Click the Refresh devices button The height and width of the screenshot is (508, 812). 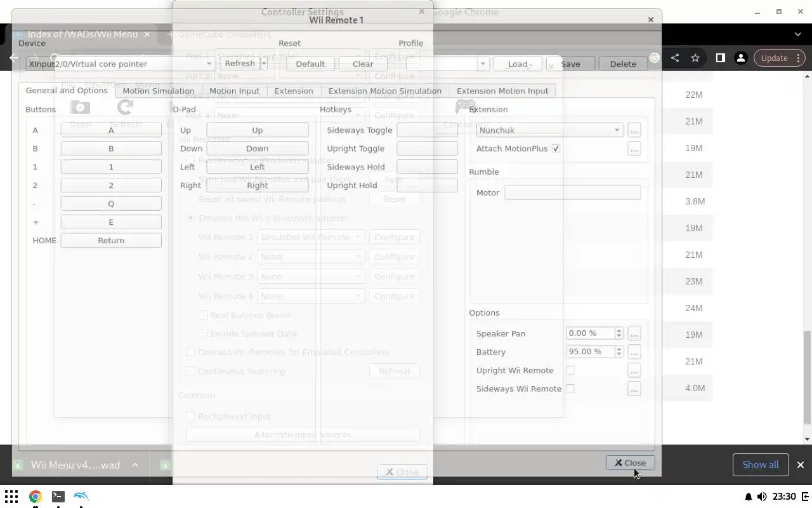(240, 64)
